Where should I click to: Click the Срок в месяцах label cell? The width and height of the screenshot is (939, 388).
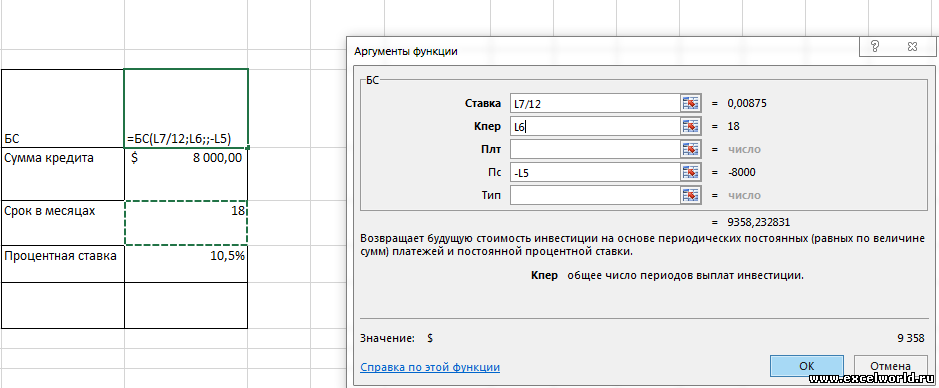[63, 223]
